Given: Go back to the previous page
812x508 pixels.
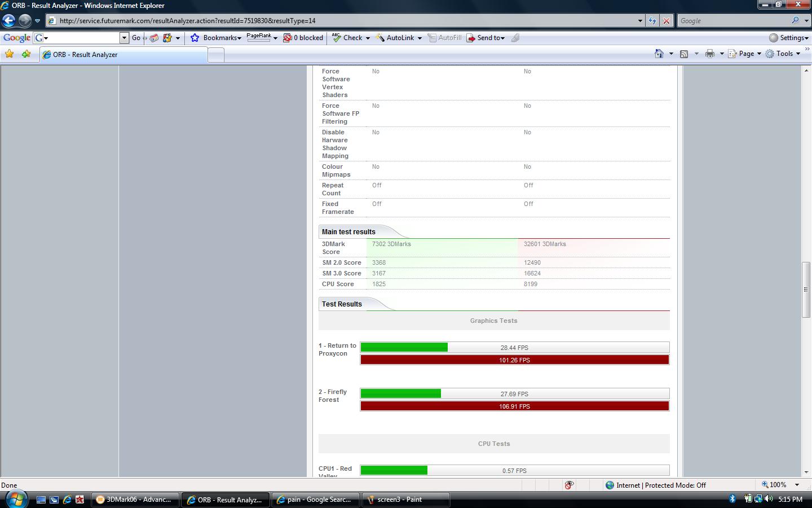Looking at the screenshot, I should click(8, 21).
